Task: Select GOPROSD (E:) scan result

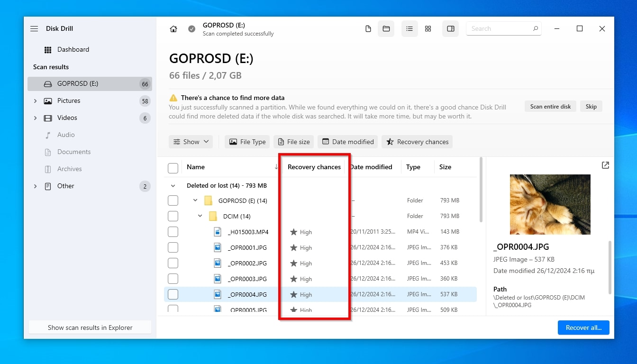Action: pyautogui.click(x=90, y=84)
